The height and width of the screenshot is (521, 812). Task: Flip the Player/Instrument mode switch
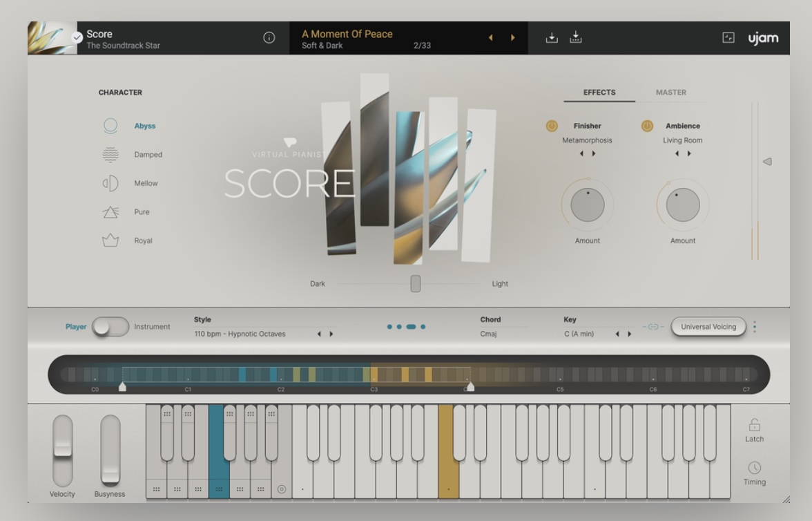pos(110,327)
